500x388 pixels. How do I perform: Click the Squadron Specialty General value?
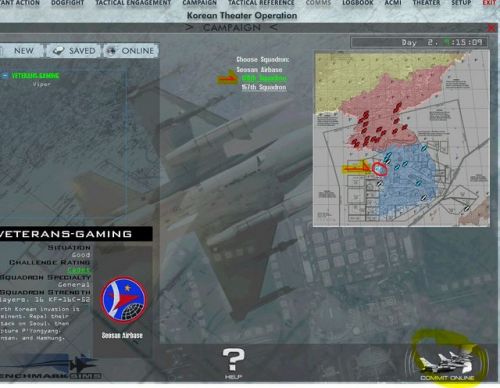74,285
